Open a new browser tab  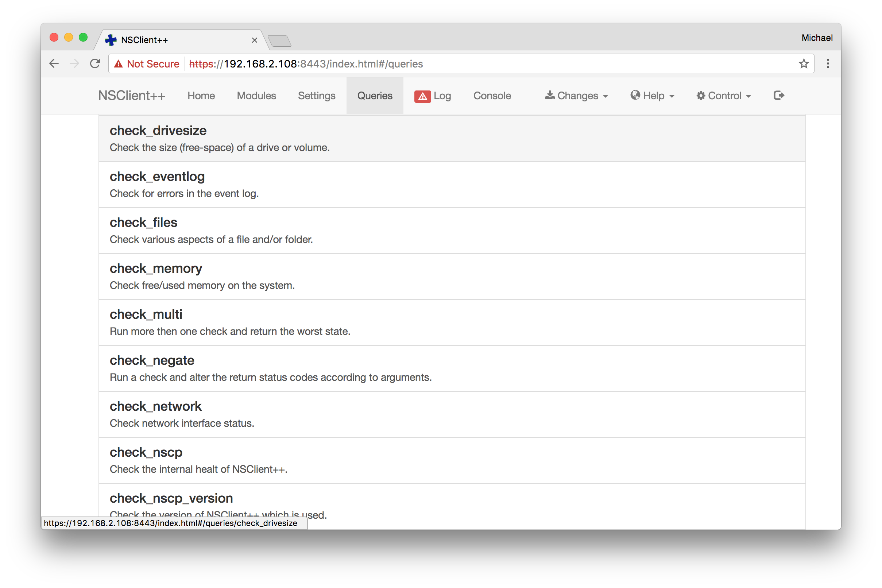(280, 41)
